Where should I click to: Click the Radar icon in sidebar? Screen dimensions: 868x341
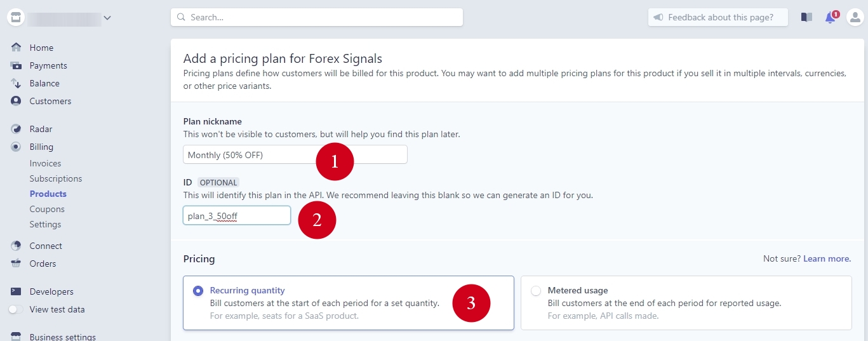17,129
